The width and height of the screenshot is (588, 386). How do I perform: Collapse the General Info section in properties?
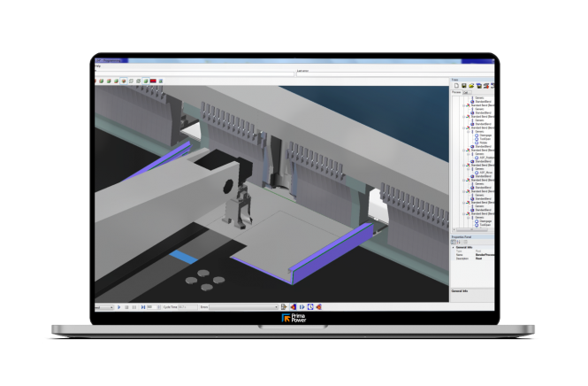click(453, 246)
